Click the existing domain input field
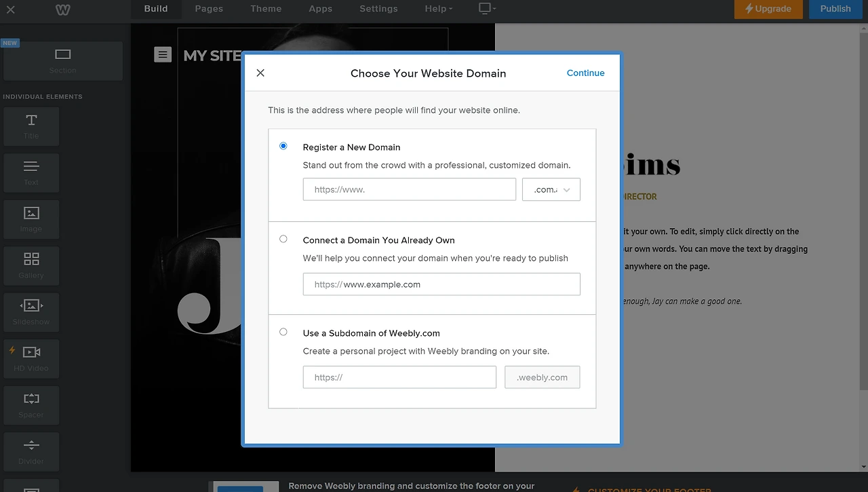The width and height of the screenshot is (868, 492). point(441,284)
